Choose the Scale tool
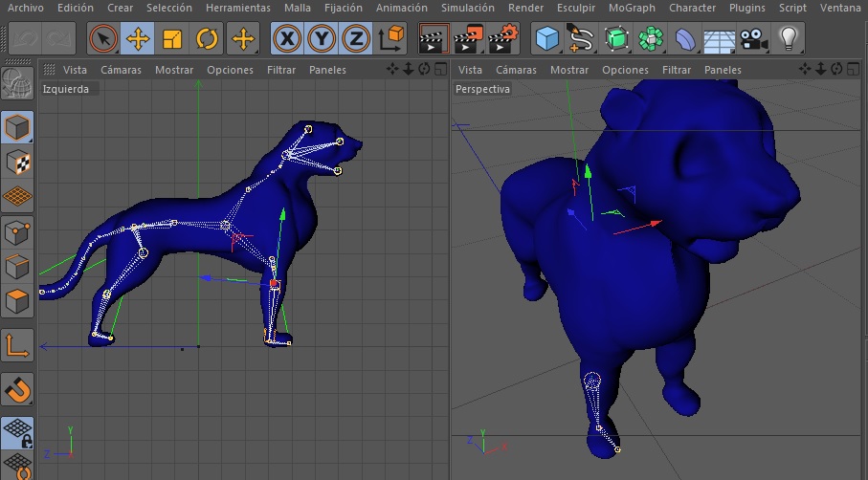The width and height of the screenshot is (868, 480). pos(172,39)
